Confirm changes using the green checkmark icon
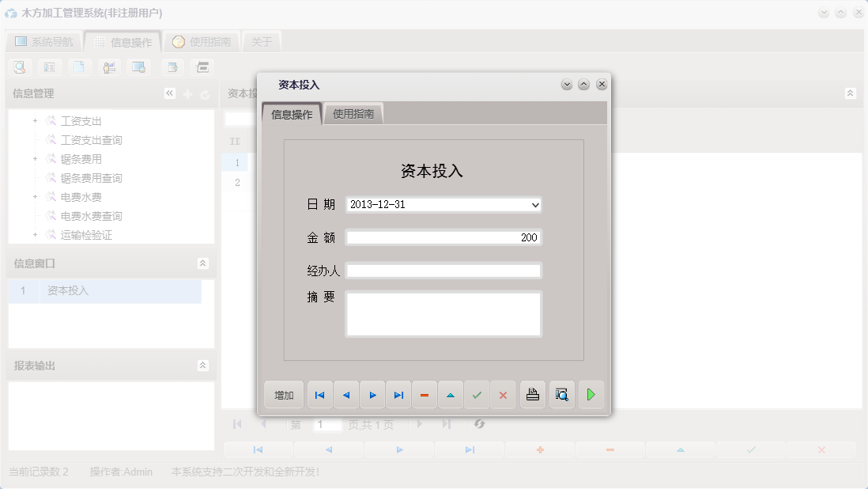868x489 pixels. tap(477, 394)
